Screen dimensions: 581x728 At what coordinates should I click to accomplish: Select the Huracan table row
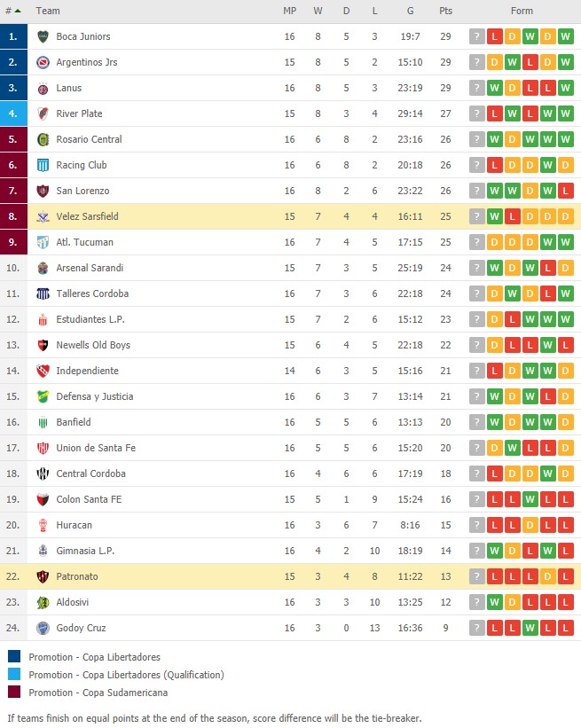pos(290,525)
